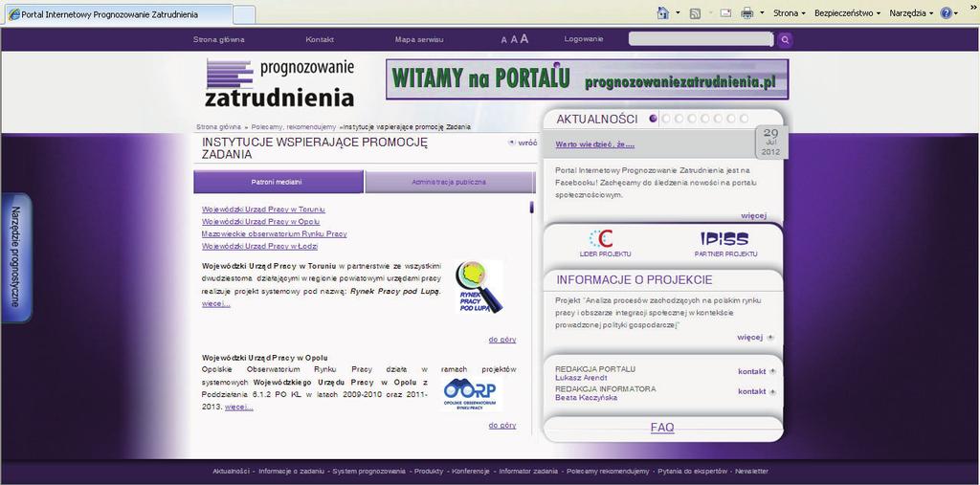Image resolution: width=980 pixels, height=485 pixels.
Task: Open the browser Help question-mark icon
Action: pyautogui.click(x=946, y=12)
